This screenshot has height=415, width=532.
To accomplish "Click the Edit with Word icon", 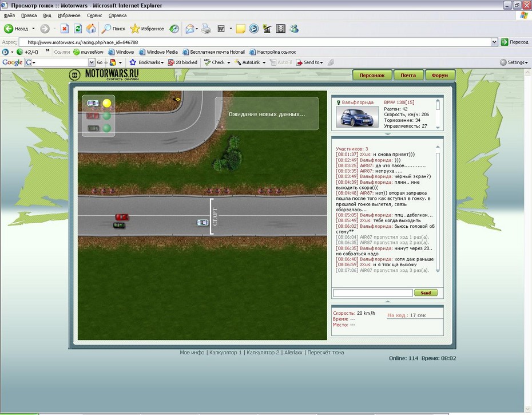I will pos(221,29).
